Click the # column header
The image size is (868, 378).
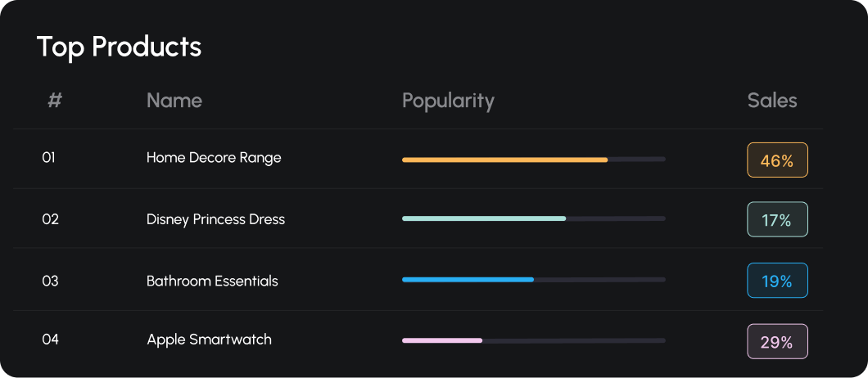point(55,101)
